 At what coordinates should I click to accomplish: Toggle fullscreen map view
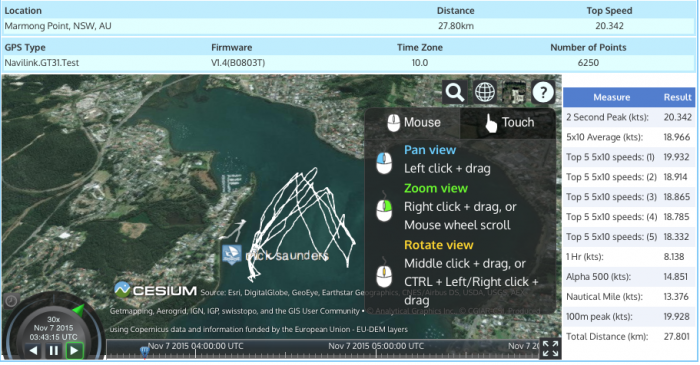[550, 348]
